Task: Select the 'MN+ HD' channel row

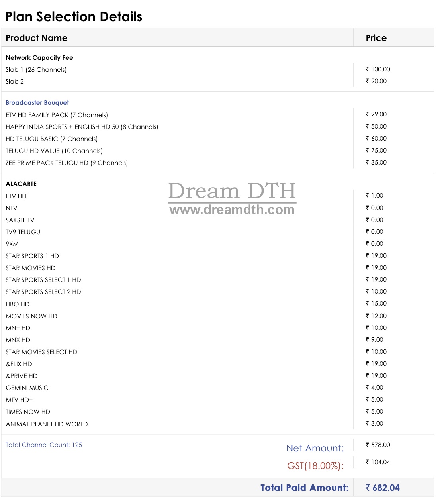Action: click(x=18, y=328)
